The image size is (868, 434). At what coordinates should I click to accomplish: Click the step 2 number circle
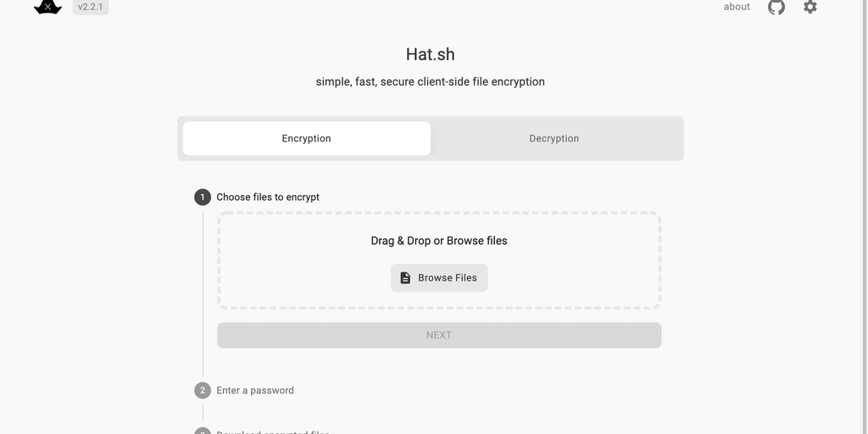(x=203, y=391)
